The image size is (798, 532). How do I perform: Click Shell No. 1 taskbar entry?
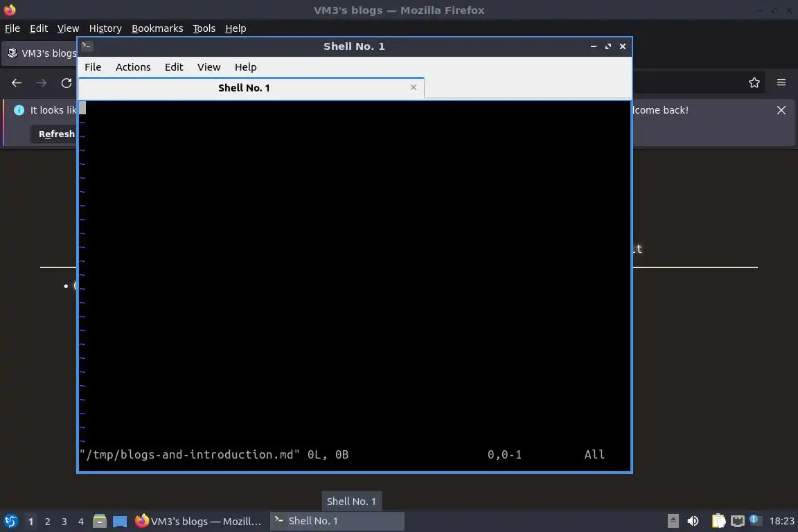337,522
